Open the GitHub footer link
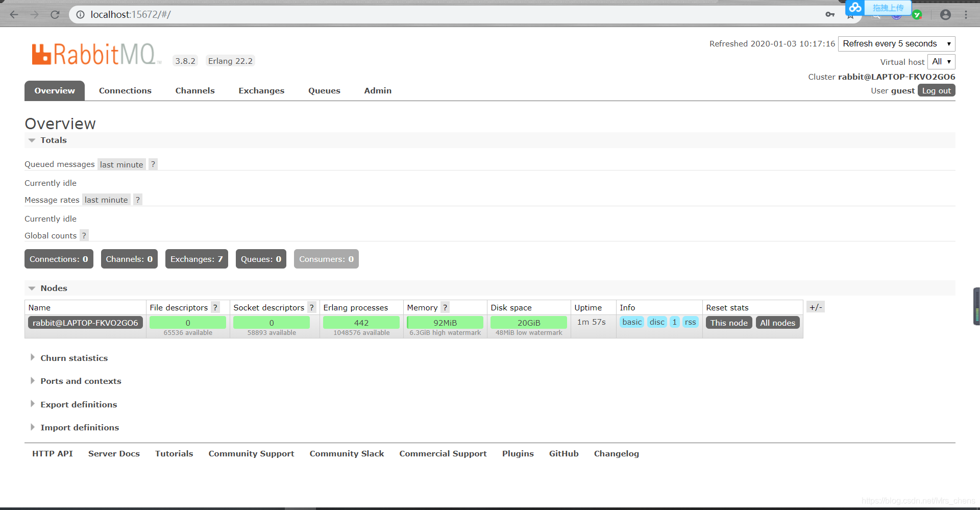Viewport: 980px width, 510px height. (x=564, y=453)
